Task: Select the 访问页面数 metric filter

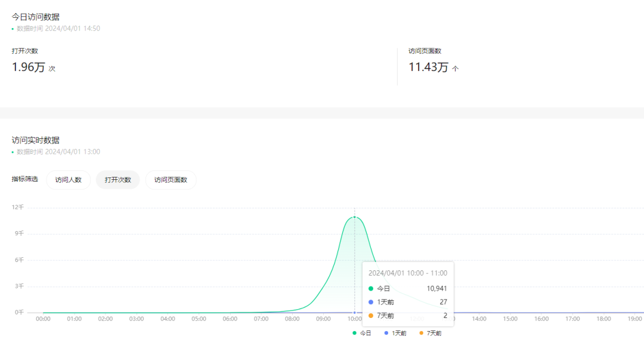Action: (171, 180)
